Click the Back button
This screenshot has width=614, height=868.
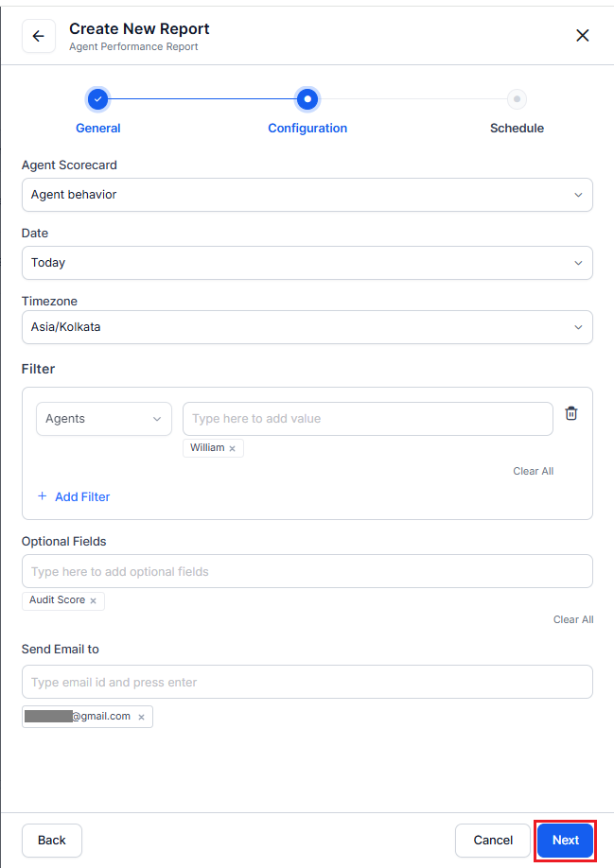pos(51,840)
